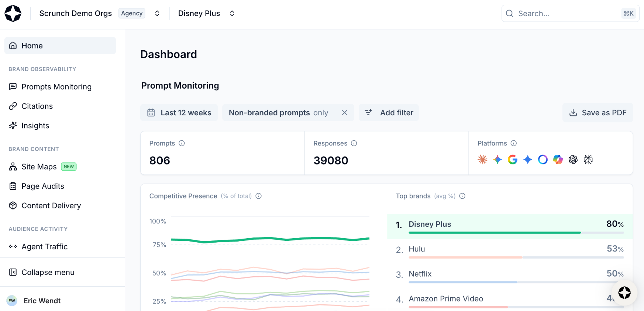Image resolution: width=644 pixels, height=311 pixels.
Task: Open the Disney Plus brand switcher chevron
Action: tap(232, 13)
